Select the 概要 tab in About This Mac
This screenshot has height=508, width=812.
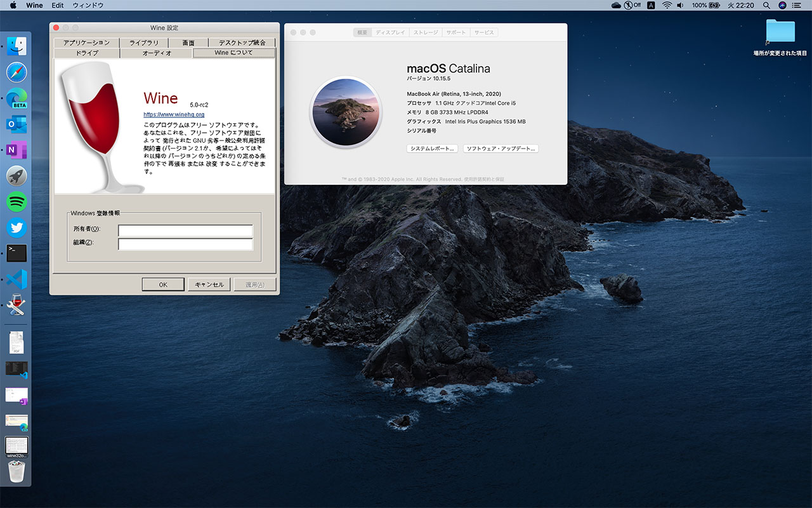[x=362, y=32]
